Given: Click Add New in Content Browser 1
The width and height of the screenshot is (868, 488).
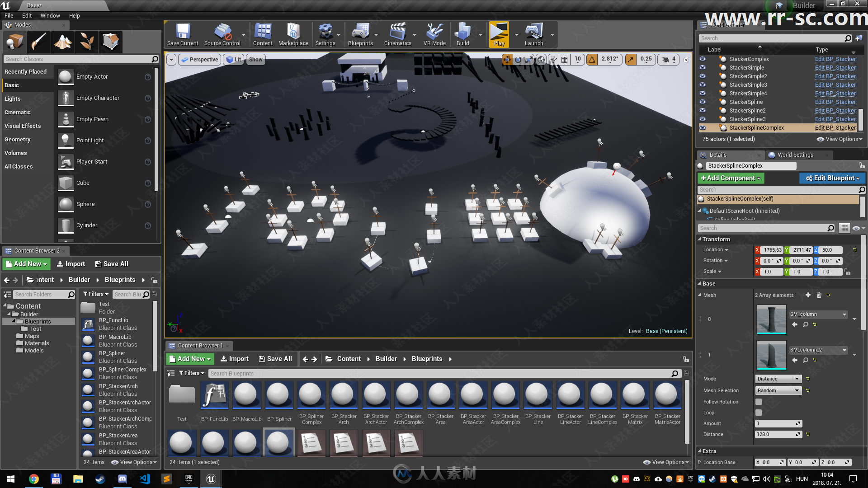Looking at the screenshot, I should [x=190, y=359].
